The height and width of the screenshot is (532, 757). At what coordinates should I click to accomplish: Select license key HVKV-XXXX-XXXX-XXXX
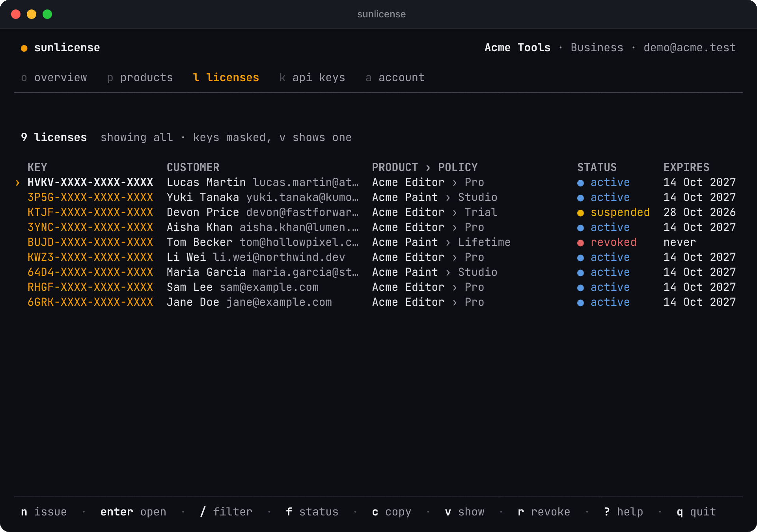[90, 182]
